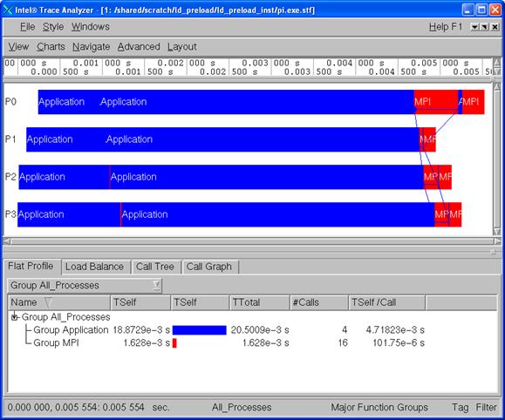Image resolution: width=505 pixels, height=420 pixels.
Task: Switch to the Call Tree tab
Action: click(x=155, y=267)
